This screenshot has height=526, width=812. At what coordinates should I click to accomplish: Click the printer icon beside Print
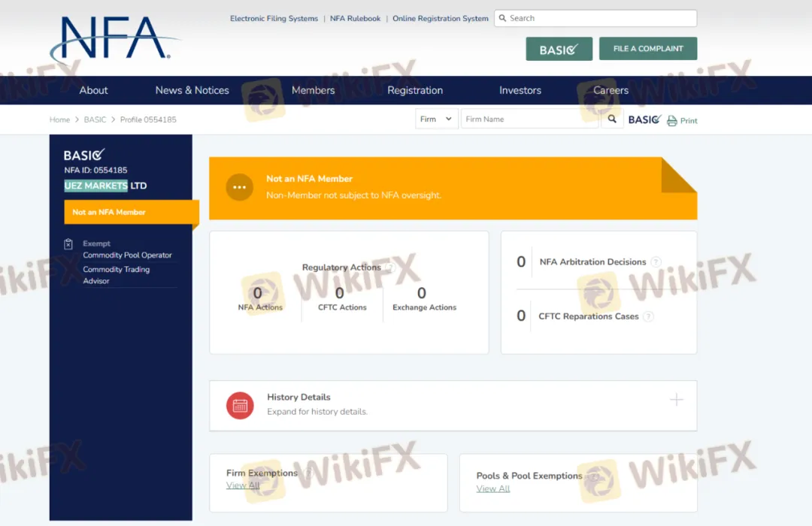point(671,121)
